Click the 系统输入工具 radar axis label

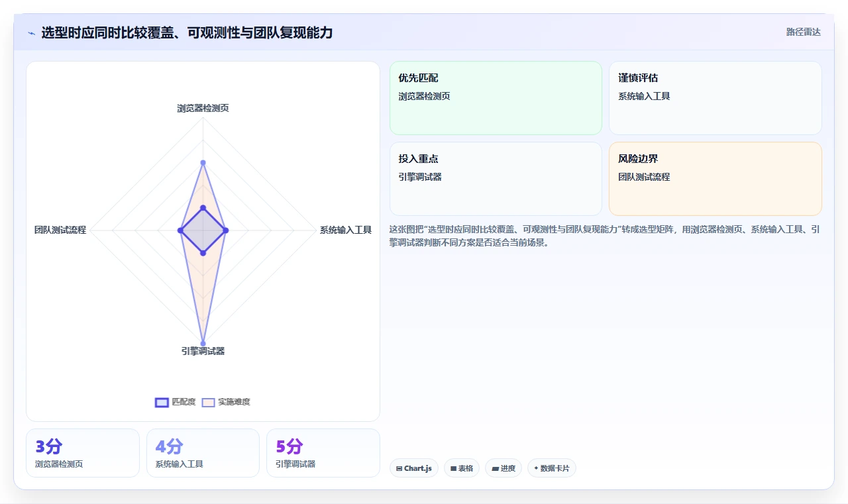point(346,230)
